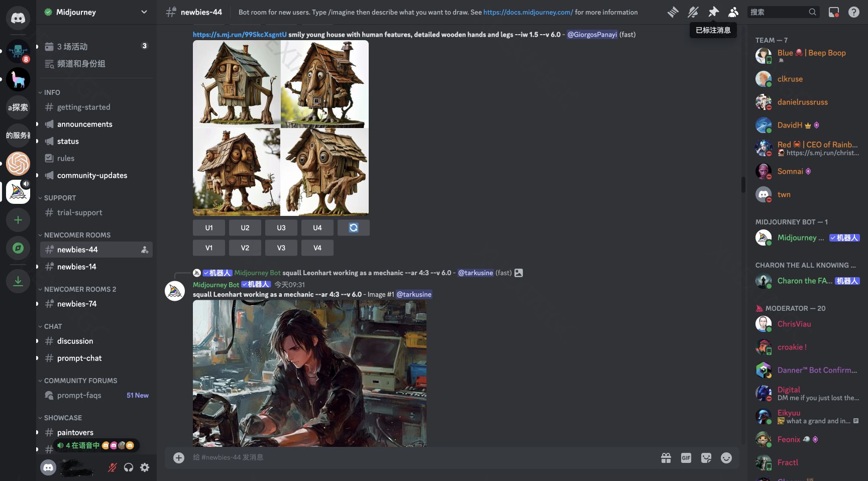Click the message input field for newbies-44

point(422,457)
